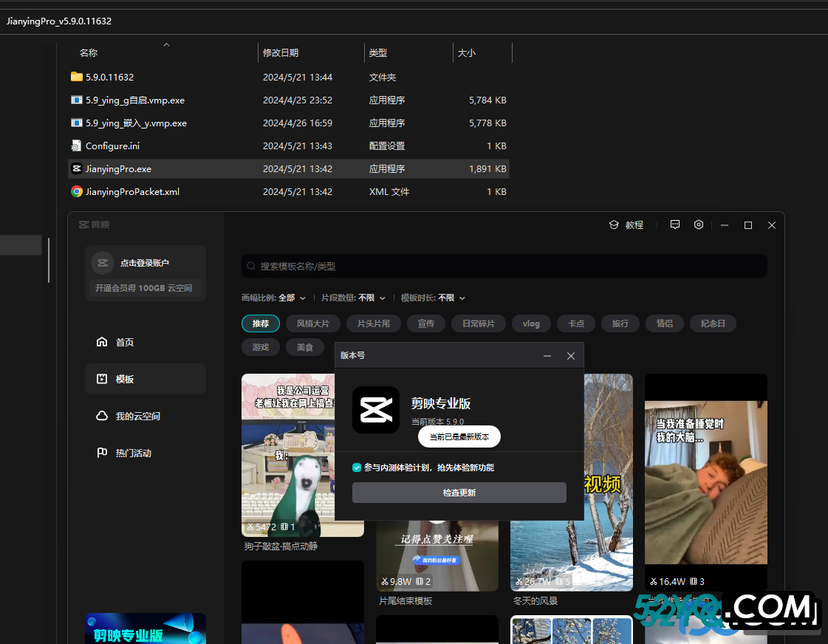This screenshot has height=644, width=828.
Task: Click the 模板 template icon in sidebar
Action: pyautogui.click(x=102, y=379)
